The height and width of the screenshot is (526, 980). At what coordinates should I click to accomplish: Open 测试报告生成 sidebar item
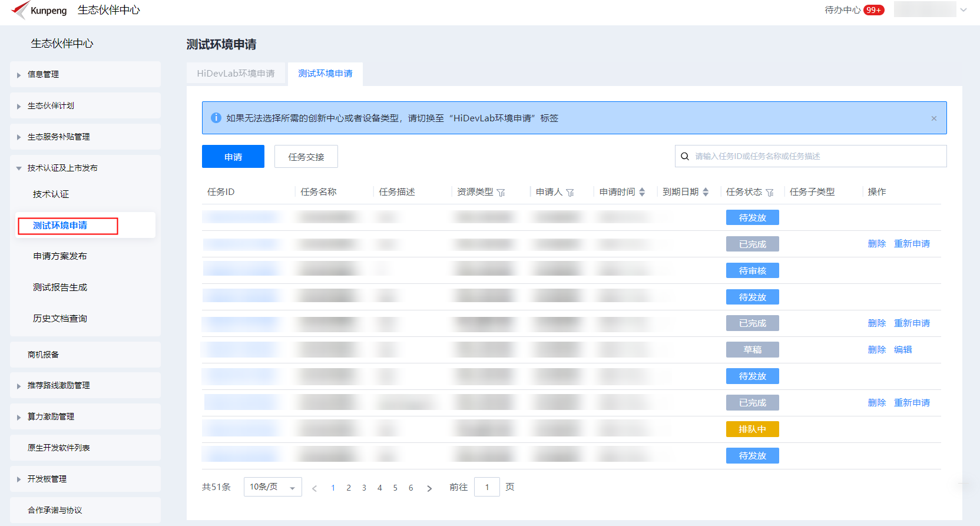tap(60, 287)
